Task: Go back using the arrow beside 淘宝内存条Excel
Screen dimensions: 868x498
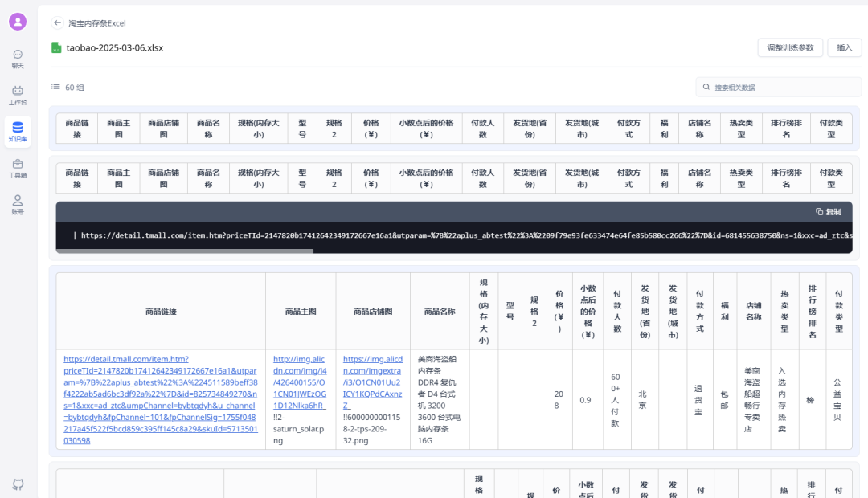Action: pos(58,22)
